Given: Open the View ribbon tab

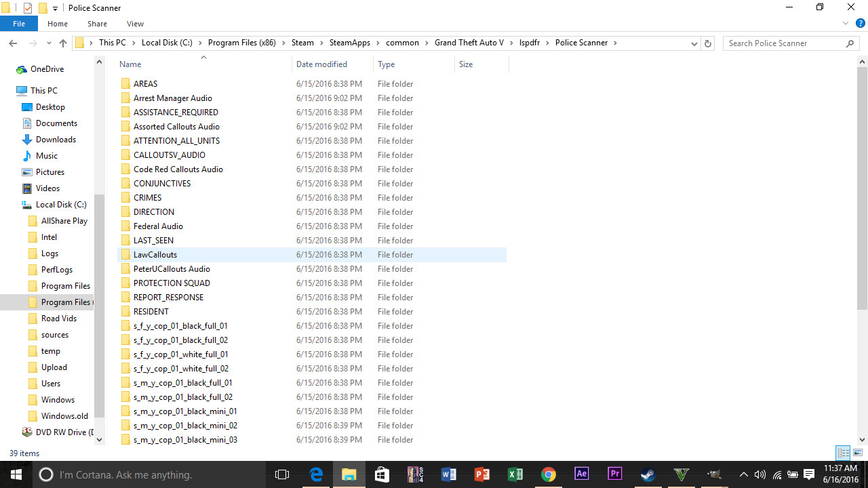Looking at the screenshot, I should coord(135,24).
